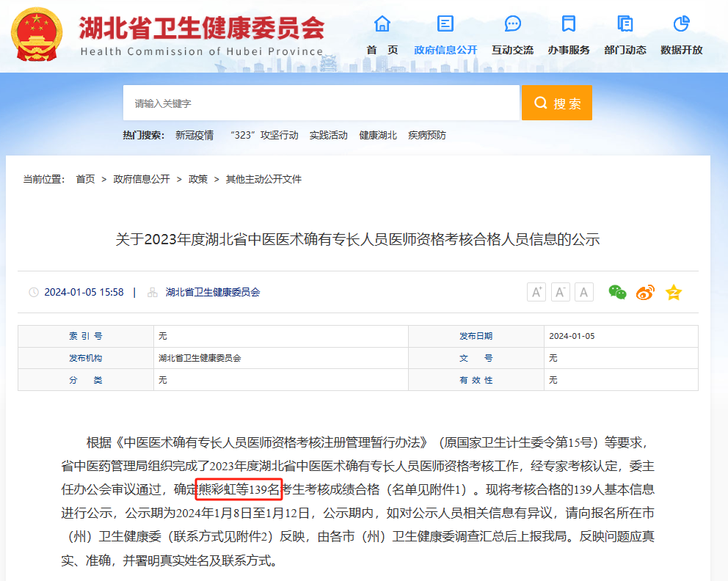
Task: Click the publish time 2024-01-05 15:58
Action: (x=84, y=293)
